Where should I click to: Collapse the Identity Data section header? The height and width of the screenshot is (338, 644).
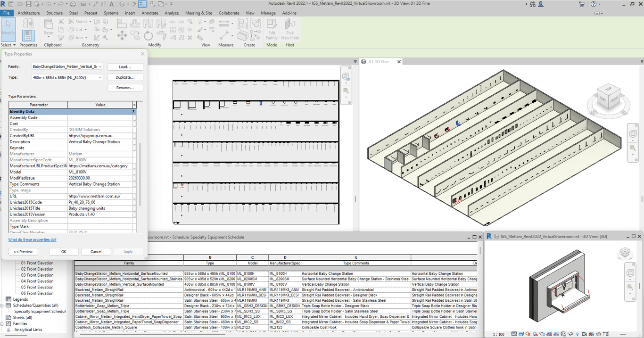(x=133, y=112)
